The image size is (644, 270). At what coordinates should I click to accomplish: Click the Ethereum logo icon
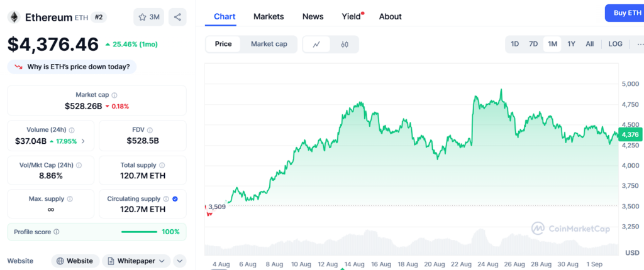click(x=14, y=17)
